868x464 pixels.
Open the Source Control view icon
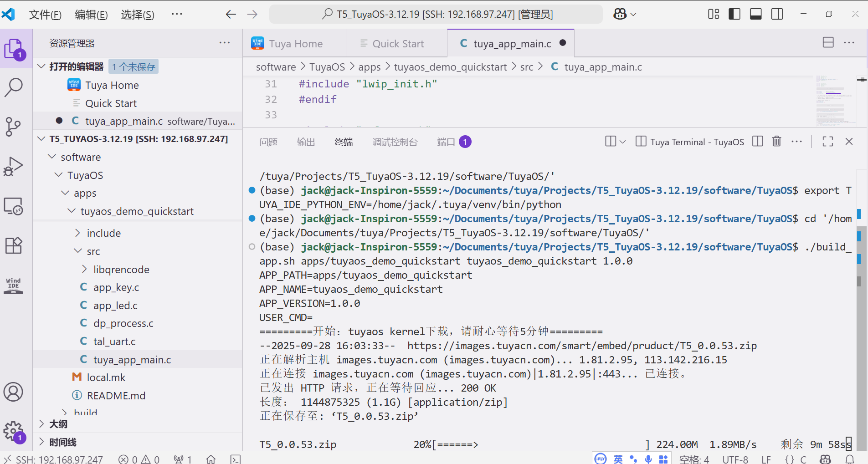click(x=13, y=127)
